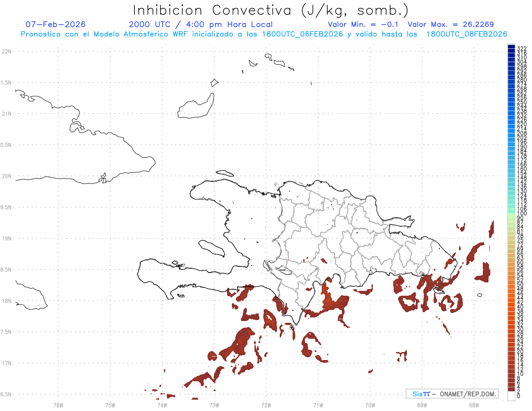Click the '76W' longitude label
Screen dimensions: 532x411
pos(59,405)
